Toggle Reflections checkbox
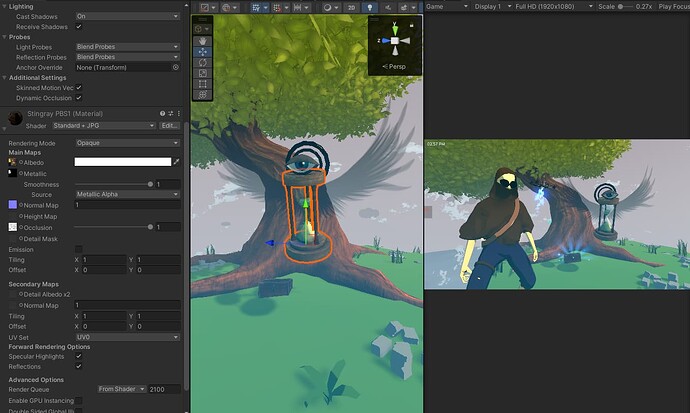690x413 pixels. tap(79, 366)
